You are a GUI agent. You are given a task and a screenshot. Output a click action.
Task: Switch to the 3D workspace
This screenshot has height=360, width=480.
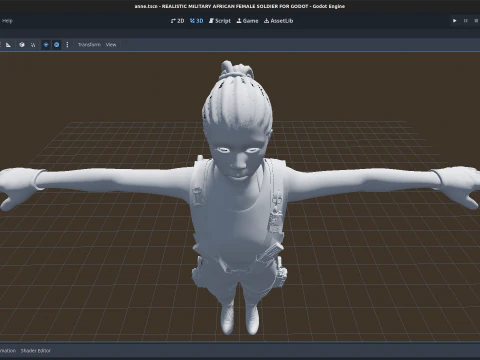[x=196, y=21]
